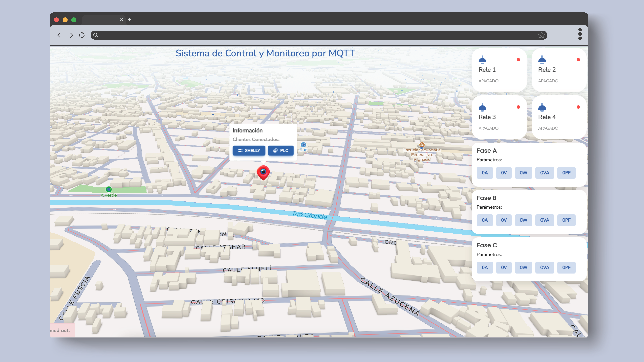Reload the page with refresh icon
Viewport: 644px width, 362px height.
pos(82,35)
